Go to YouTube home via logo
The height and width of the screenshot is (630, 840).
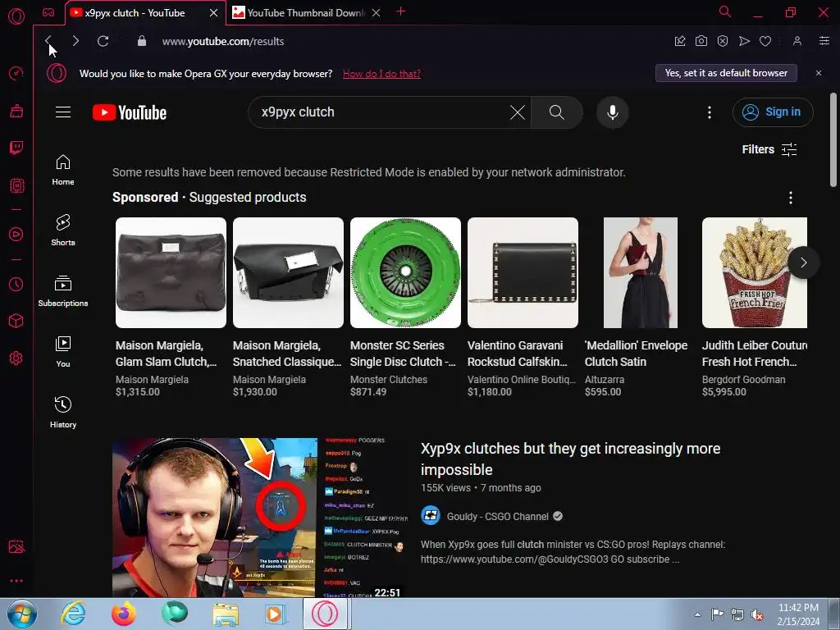coord(130,112)
